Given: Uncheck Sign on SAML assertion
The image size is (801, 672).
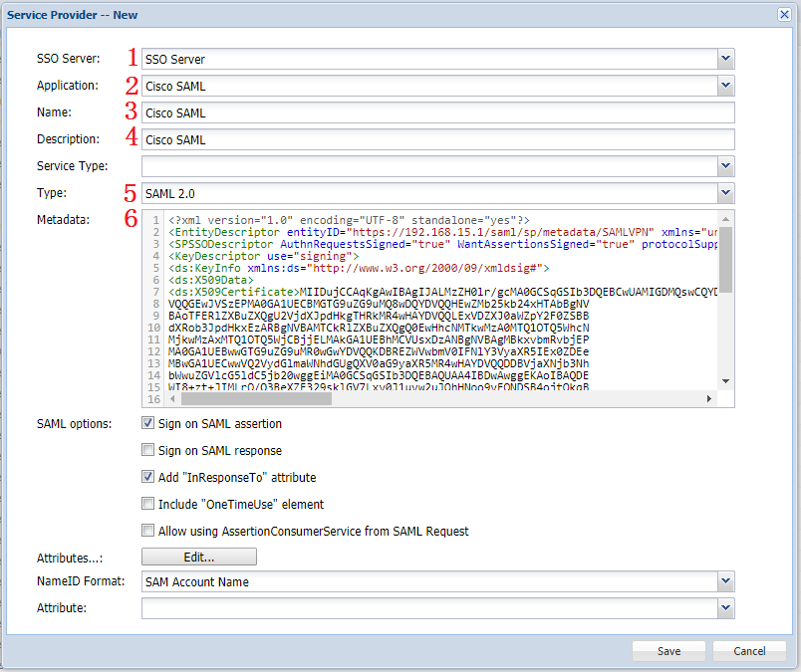Looking at the screenshot, I should pos(148,424).
